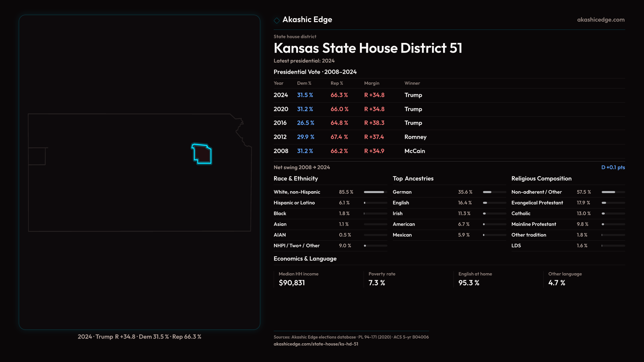The image size is (644, 362).
Task: Click the Median HH income value $90,831
Action: click(291, 283)
